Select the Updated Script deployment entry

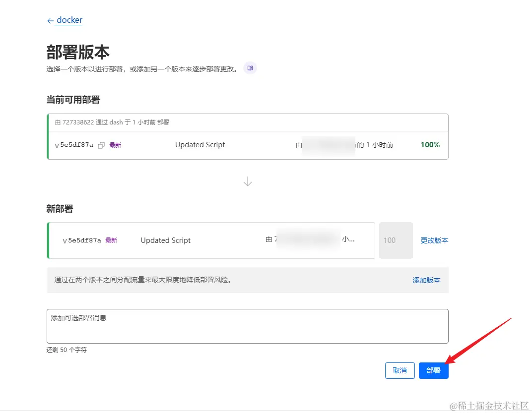165,240
